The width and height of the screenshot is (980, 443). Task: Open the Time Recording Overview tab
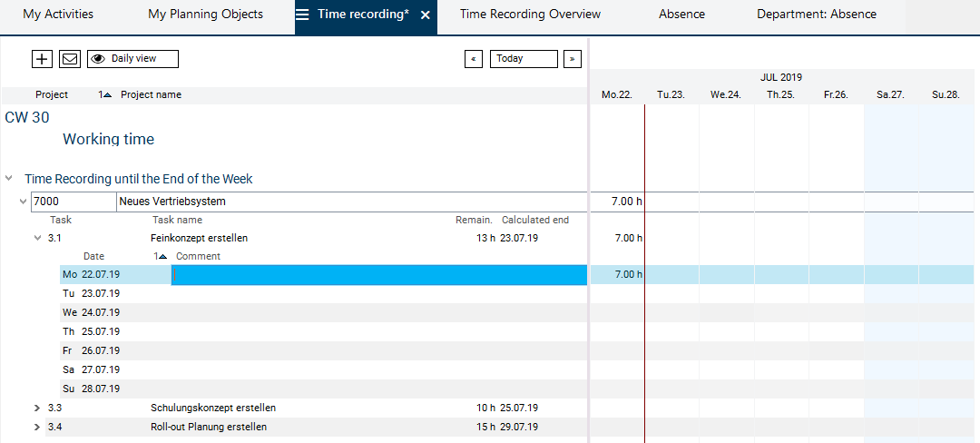pos(530,15)
